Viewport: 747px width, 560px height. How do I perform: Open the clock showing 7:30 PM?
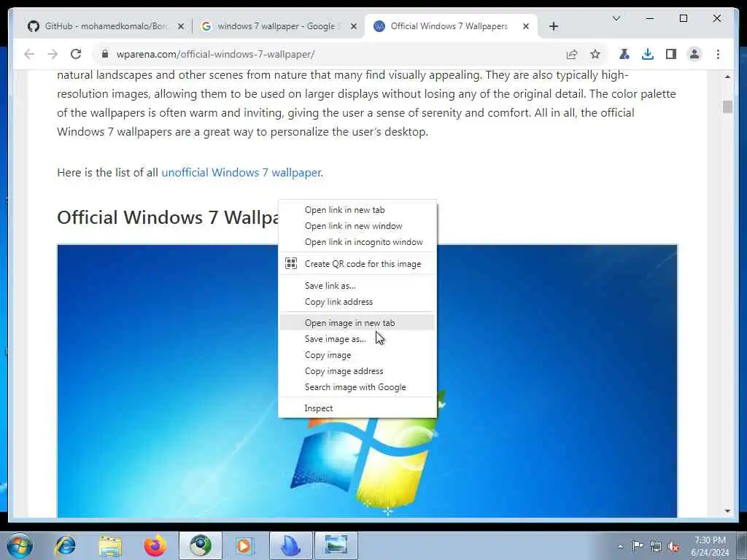710,546
